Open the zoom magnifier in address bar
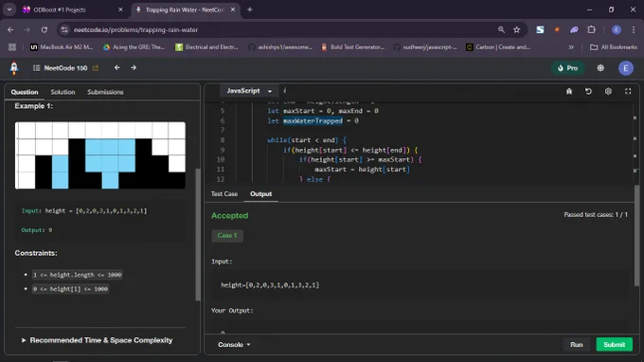644x362 pixels. [501, 30]
